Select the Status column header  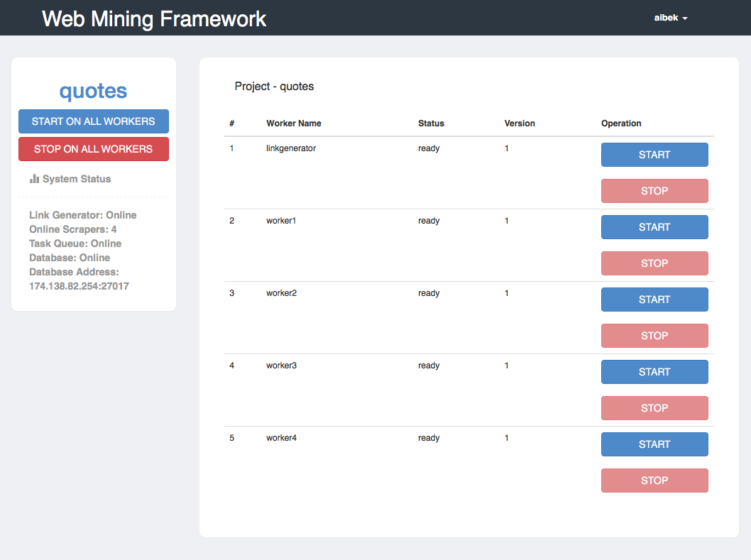pyautogui.click(x=431, y=123)
